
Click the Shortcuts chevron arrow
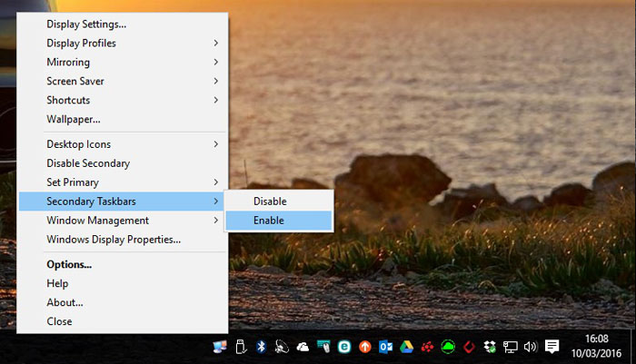point(216,100)
